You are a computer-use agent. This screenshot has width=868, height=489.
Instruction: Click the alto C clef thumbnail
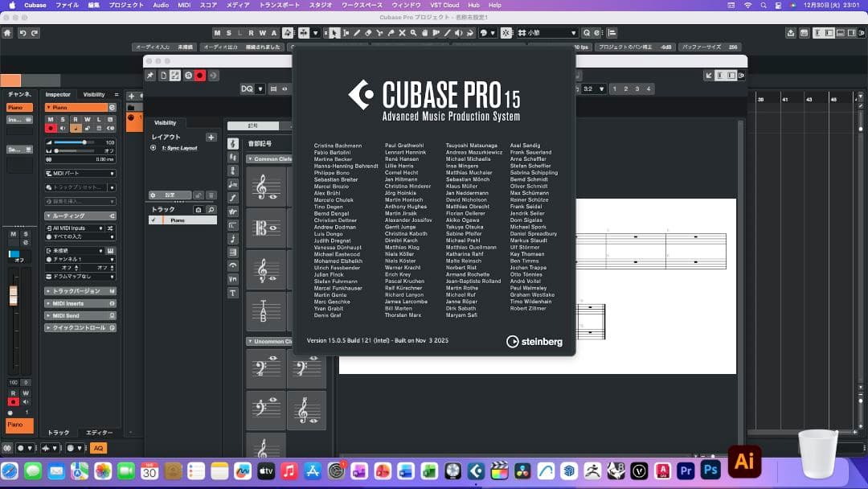click(x=266, y=229)
